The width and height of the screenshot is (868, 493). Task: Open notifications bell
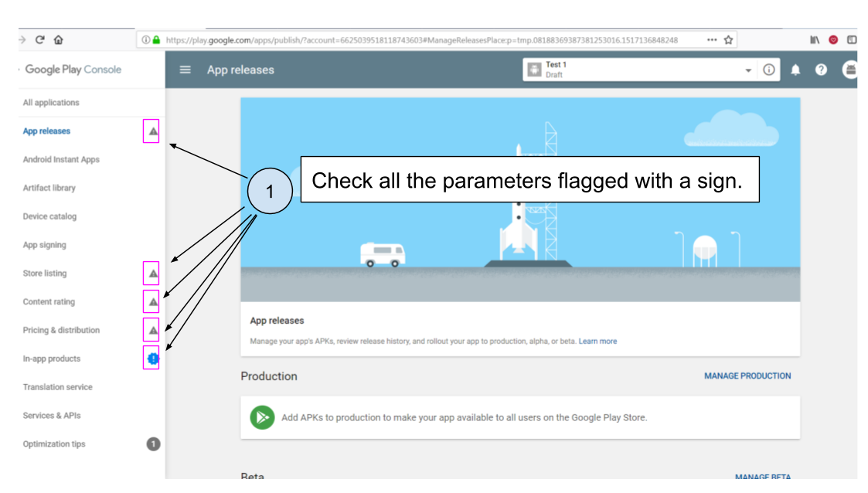[795, 70]
